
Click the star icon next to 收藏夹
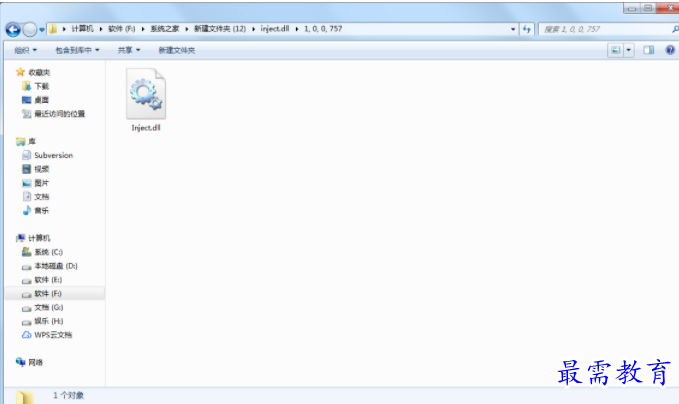tap(20, 72)
